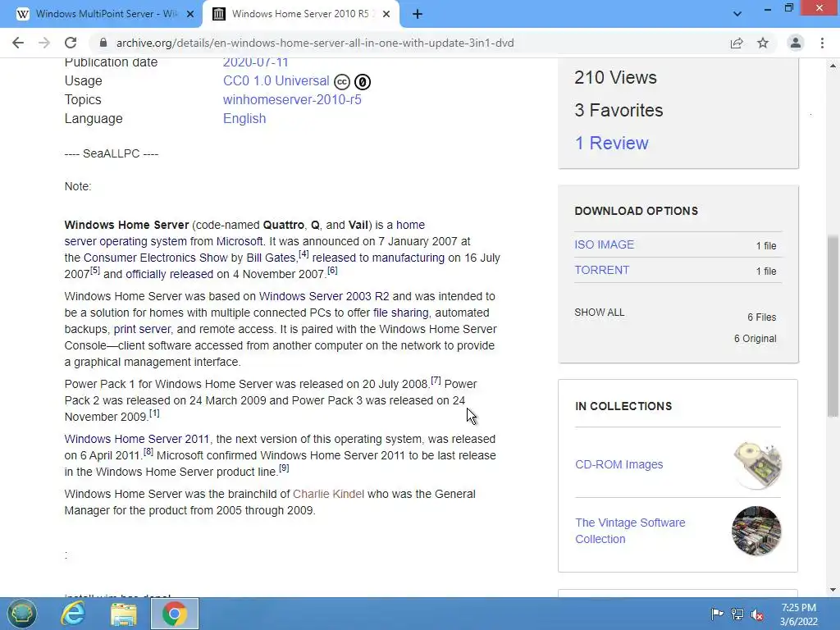
Task: Bookmark this page with the star icon
Action: click(763, 43)
